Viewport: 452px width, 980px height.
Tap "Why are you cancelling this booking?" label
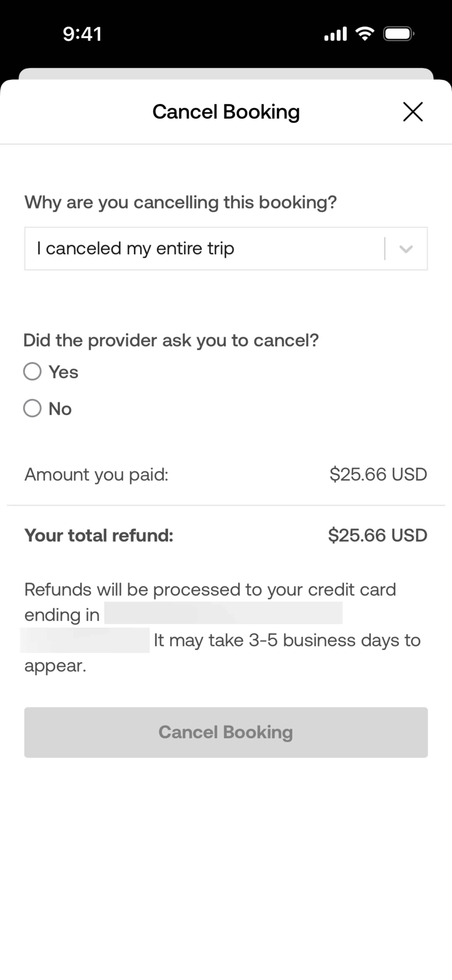point(181,202)
